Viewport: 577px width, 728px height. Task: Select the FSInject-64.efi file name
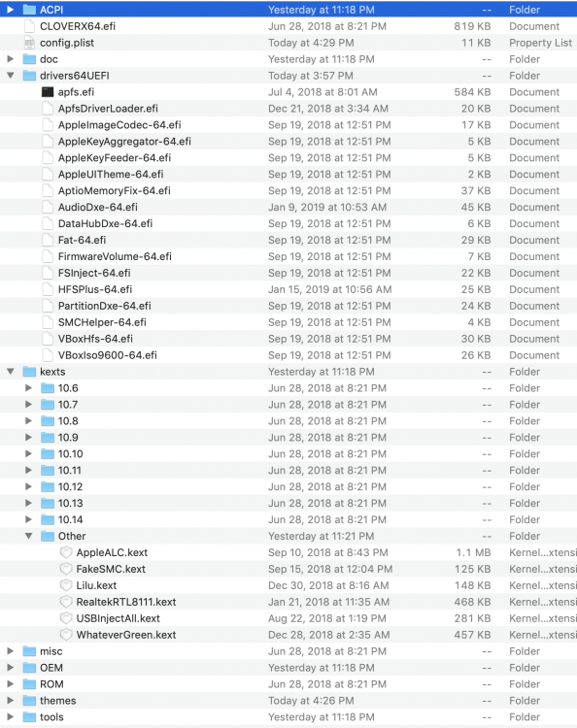point(94,273)
